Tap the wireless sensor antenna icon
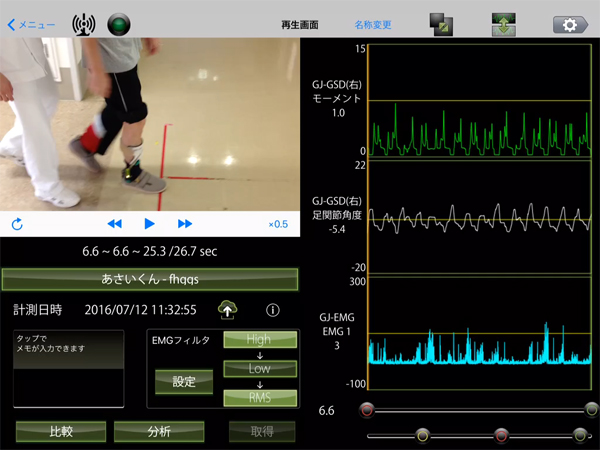Screen dimensions: 600x450 tap(84, 24)
